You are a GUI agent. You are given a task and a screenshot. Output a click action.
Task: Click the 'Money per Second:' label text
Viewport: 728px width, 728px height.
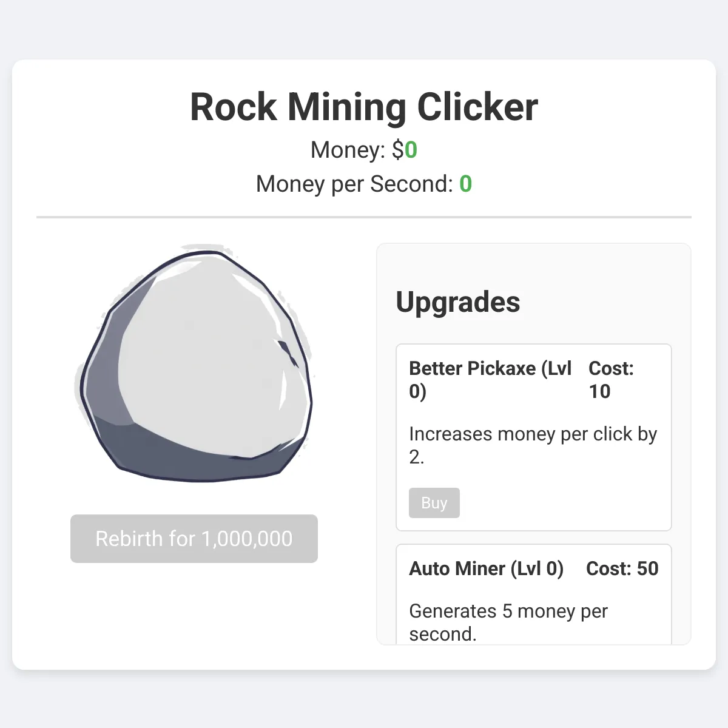click(354, 184)
